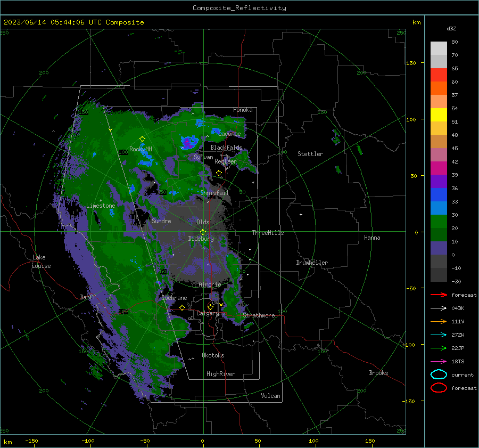Click the Lacombe city label
479x448 pixels.
click(229, 134)
